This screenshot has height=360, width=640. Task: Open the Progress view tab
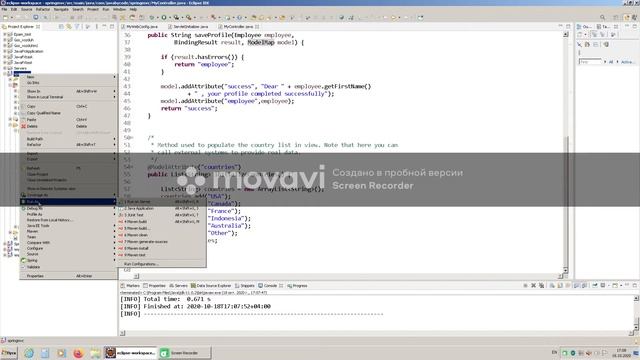297,286
